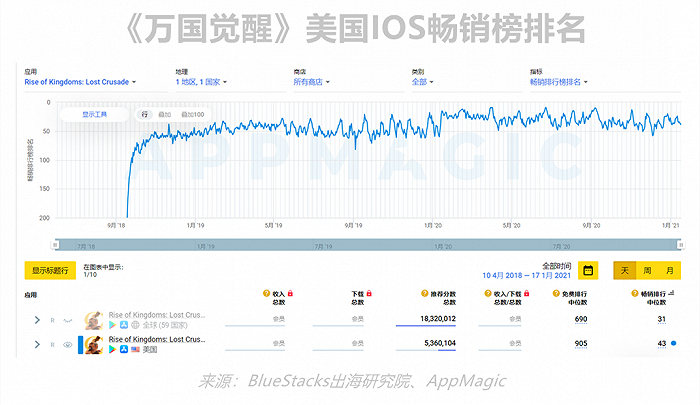
Task: Click the red lock icon beside 收入
Action: (290, 293)
